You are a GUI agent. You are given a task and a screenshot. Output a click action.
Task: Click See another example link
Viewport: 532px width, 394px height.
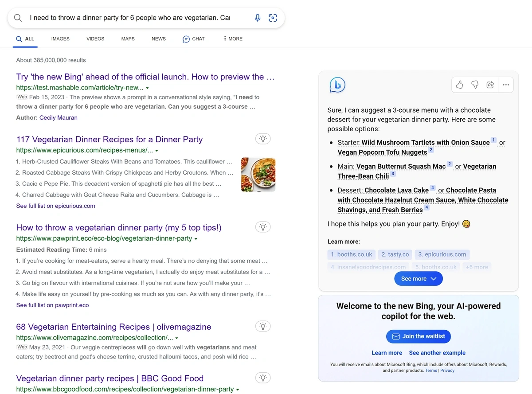tap(437, 353)
